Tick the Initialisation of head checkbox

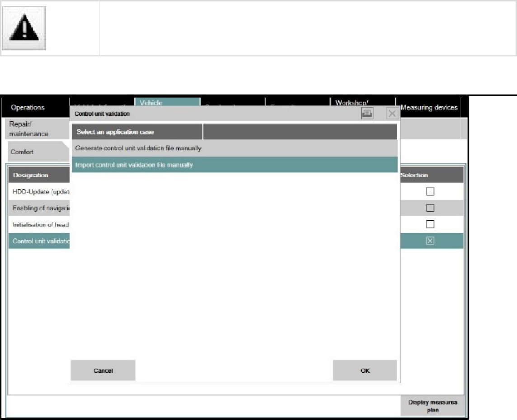pyautogui.click(x=430, y=224)
